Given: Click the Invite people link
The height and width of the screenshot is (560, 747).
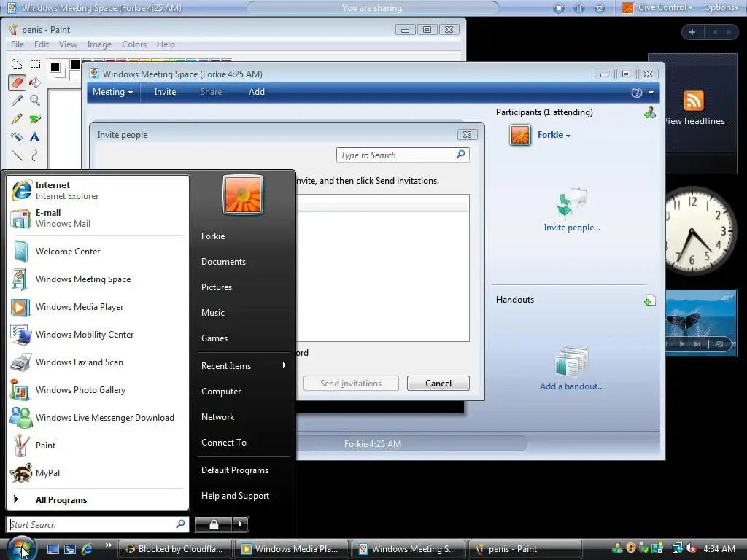Looking at the screenshot, I should [572, 227].
